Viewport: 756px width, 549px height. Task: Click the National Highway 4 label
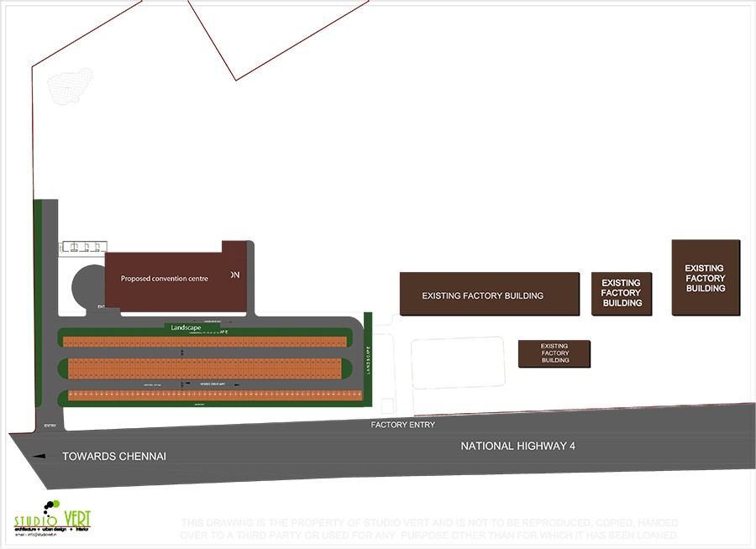click(517, 446)
